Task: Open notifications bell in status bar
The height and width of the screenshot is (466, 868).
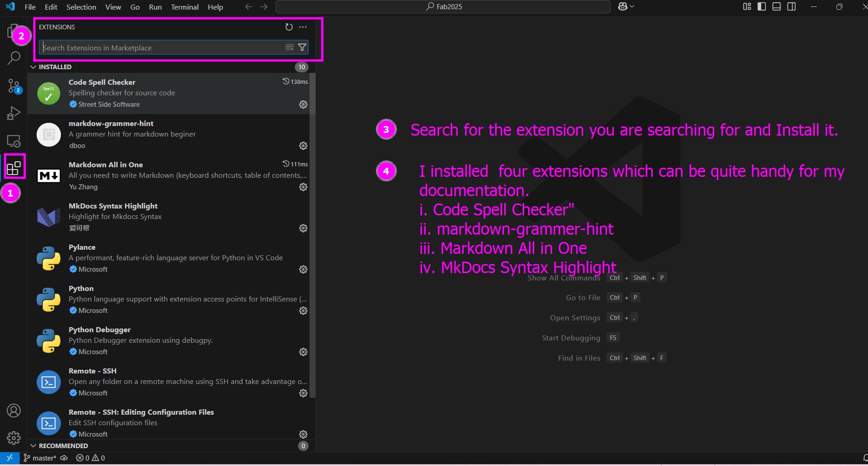Action: pyautogui.click(x=864, y=458)
